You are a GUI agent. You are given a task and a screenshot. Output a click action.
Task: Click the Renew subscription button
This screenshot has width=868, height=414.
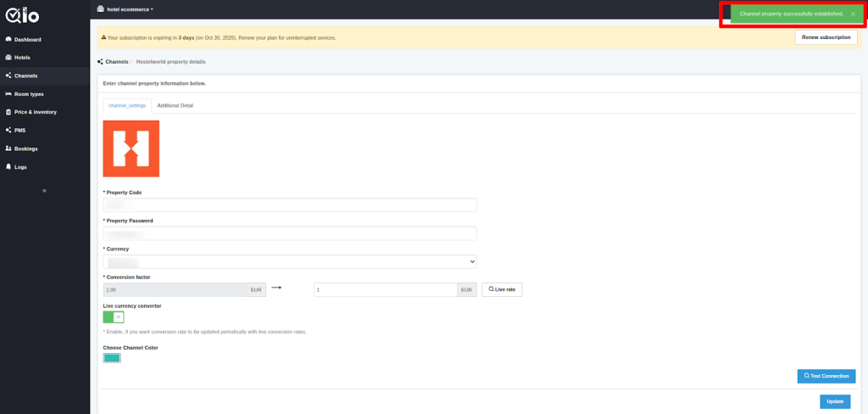click(825, 37)
